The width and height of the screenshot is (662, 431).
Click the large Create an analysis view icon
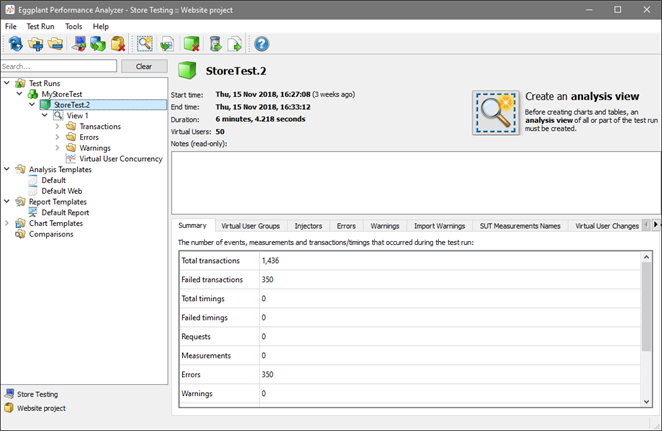coord(496,113)
